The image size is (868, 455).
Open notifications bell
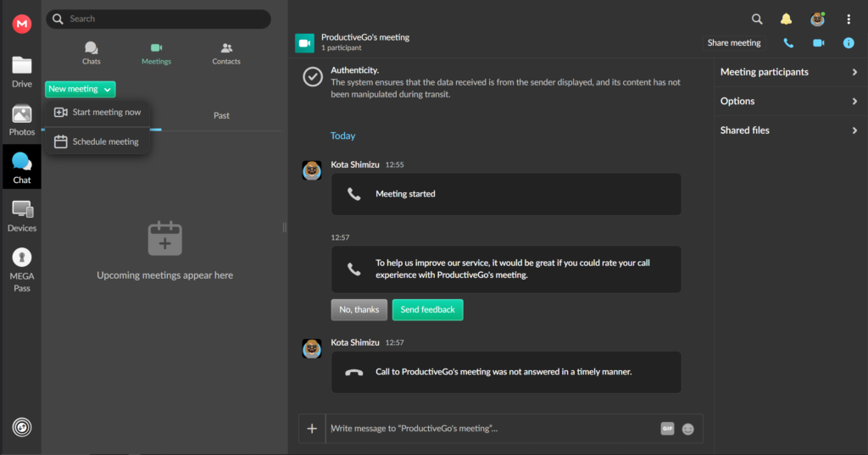click(786, 19)
